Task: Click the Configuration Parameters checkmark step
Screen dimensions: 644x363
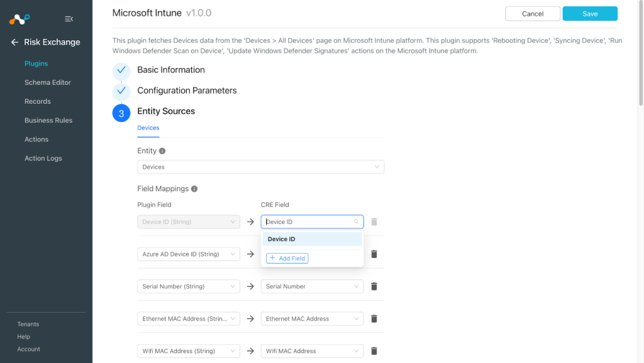Action: (121, 91)
